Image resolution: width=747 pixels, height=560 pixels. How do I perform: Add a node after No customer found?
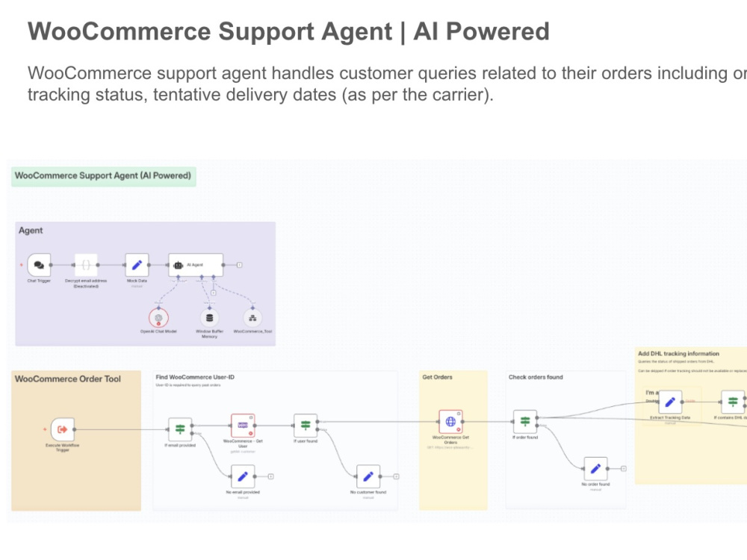tap(396, 476)
